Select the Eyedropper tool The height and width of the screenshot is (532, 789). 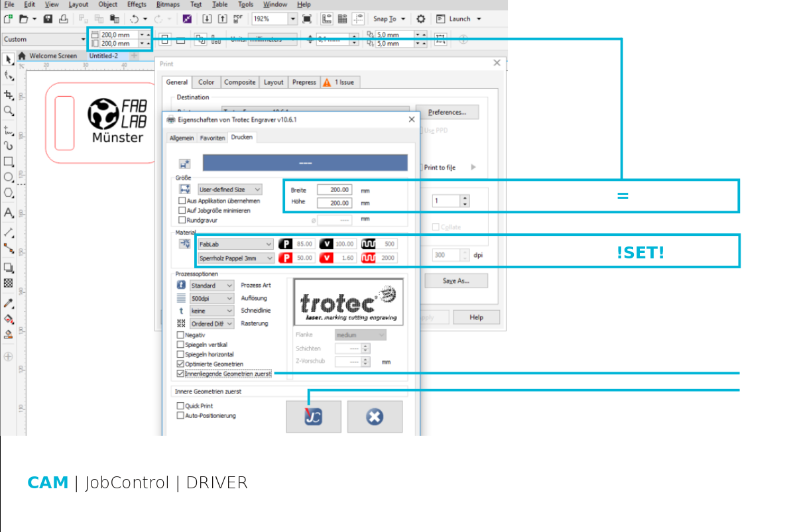click(x=9, y=303)
